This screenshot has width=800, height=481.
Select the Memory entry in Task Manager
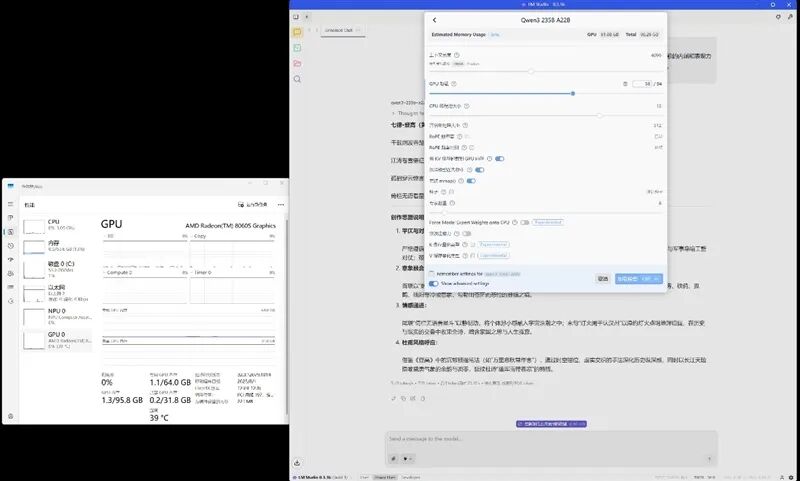pos(57,246)
